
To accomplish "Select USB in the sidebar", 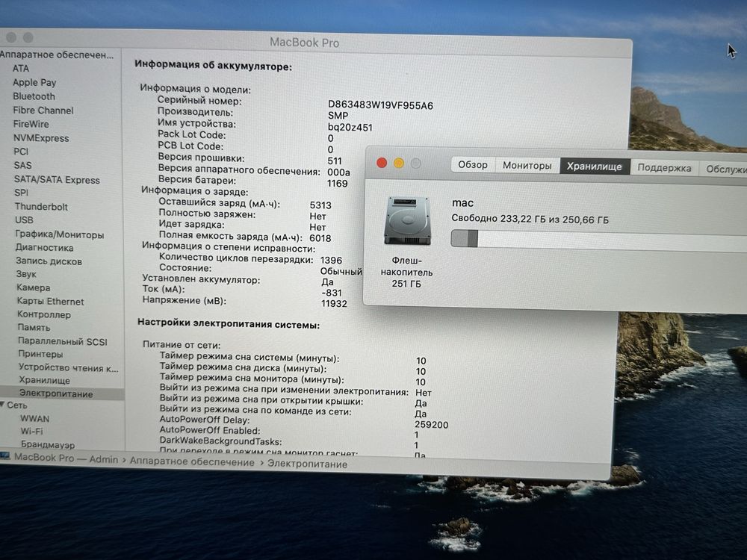I will [24, 220].
